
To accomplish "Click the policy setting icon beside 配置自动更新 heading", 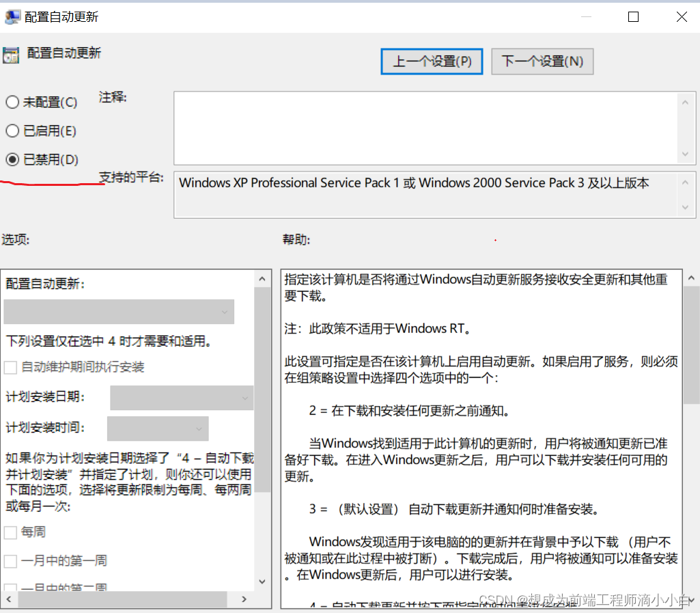I will [x=11, y=55].
